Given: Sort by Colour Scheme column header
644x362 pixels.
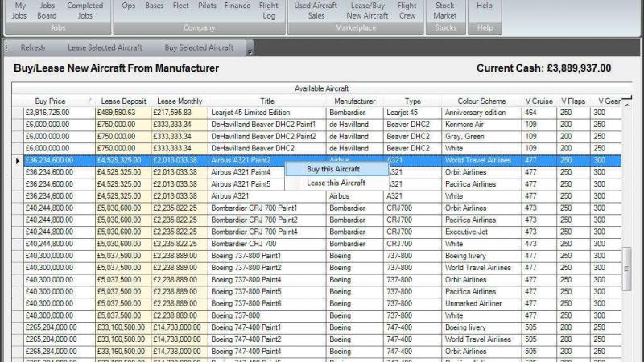Looking at the screenshot, I should (x=481, y=101).
